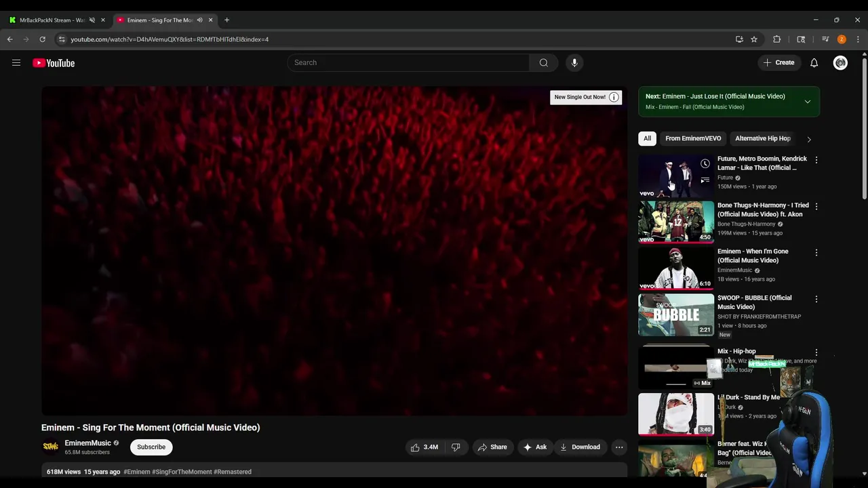Open SWOOP - BUBBLE thumbnail

click(x=676, y=315)
